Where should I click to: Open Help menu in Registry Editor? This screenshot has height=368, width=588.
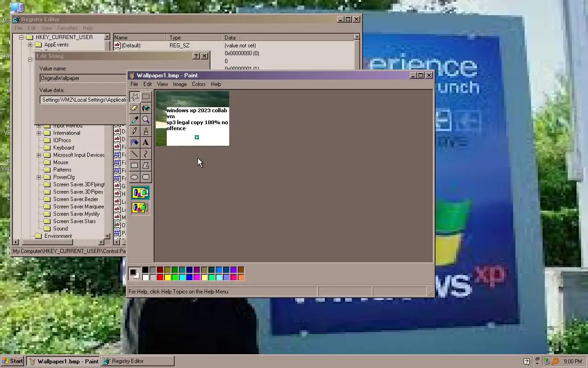tap(88, 28)
